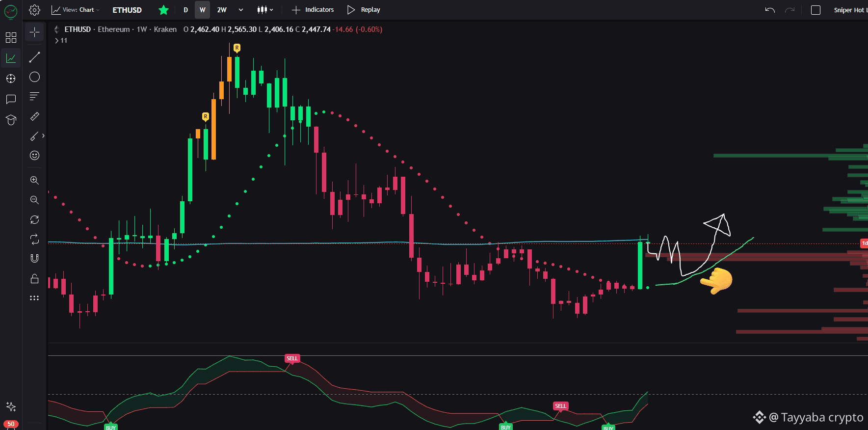The image size is (868, 430).
Task: Click the -14.66 (-0.60%) change value
Action: tap(357, 29)
